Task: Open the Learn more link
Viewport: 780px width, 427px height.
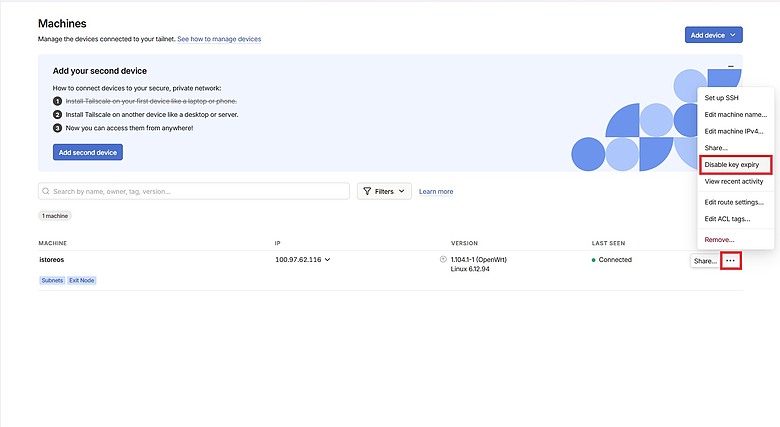Action: (x=436, y=192)
